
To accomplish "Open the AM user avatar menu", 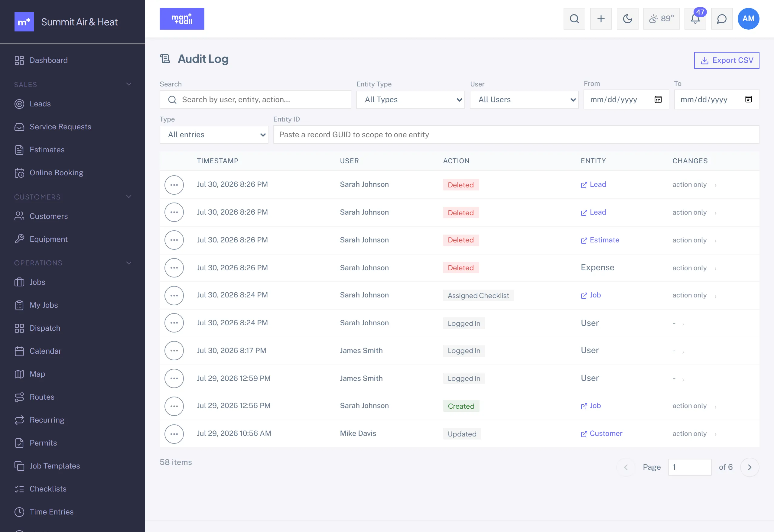I will pyautogui.click(x=748, y=19).
